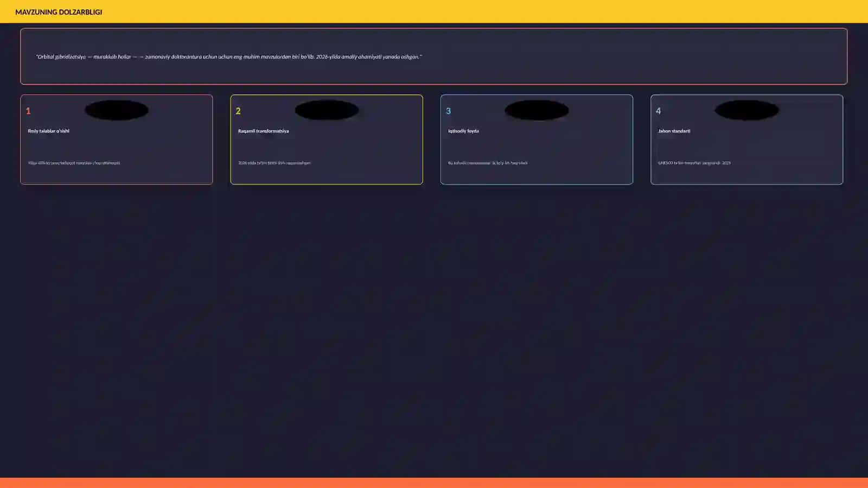Click the 'Ilmiy talablar o'sishi' heading
The height and width of the screenshot is (488, 868).
click(x=49, y=131)
